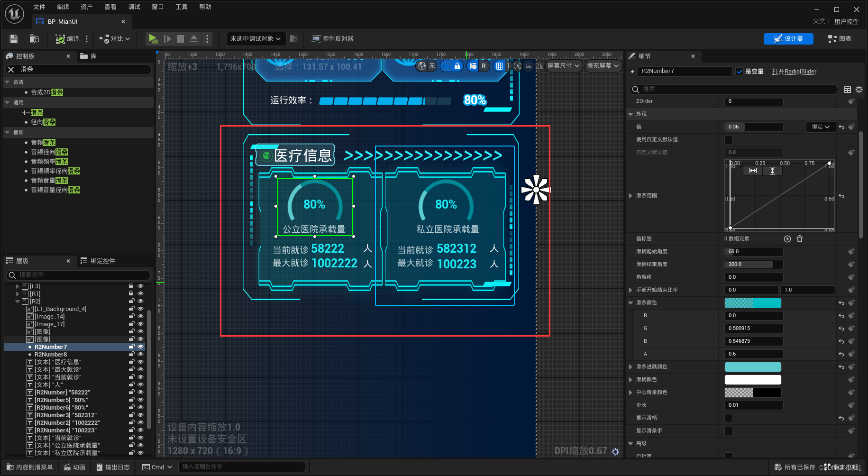This screenshot has height=476, width=868.
Task: Open the 窗口 menu in the menu bar
Action: 157,7
